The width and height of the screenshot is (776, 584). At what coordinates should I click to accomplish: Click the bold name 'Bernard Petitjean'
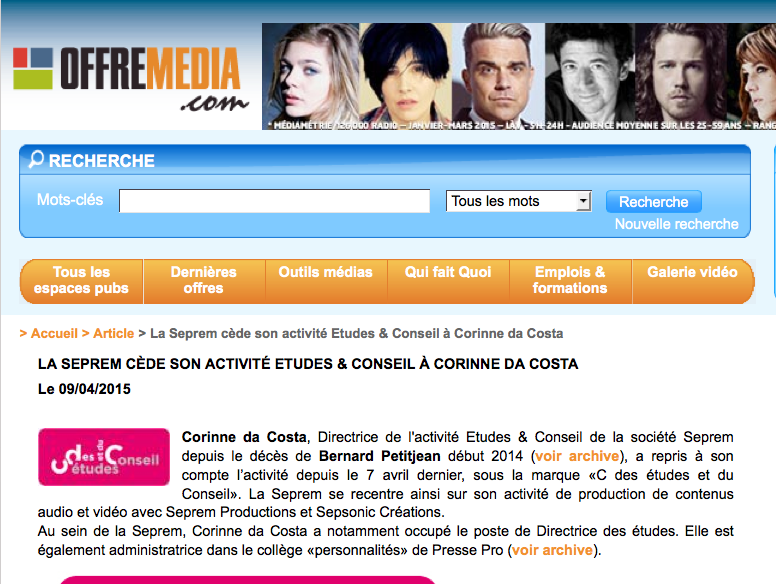(x=380, y=456)
